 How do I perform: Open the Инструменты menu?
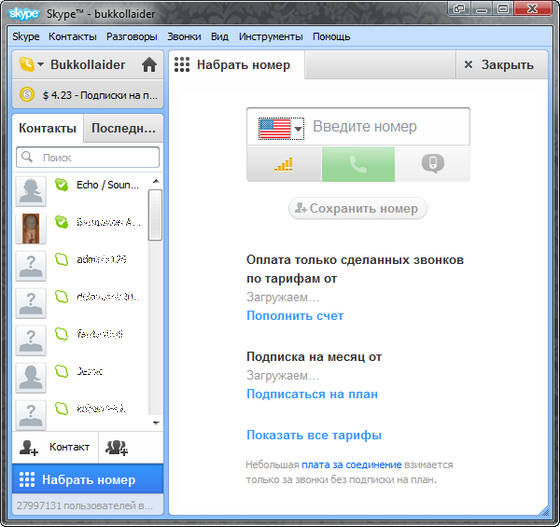pos(270,36)
